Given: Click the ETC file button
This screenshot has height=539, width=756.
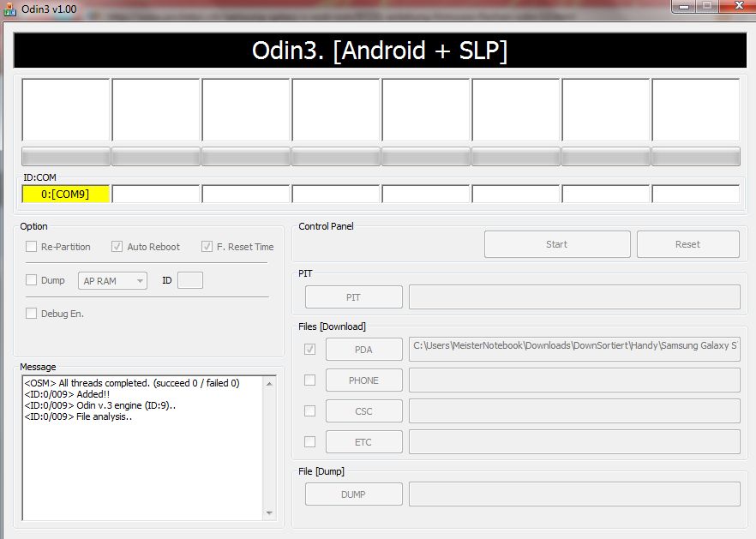Looking at the screenshot, I should pos(364,442).
